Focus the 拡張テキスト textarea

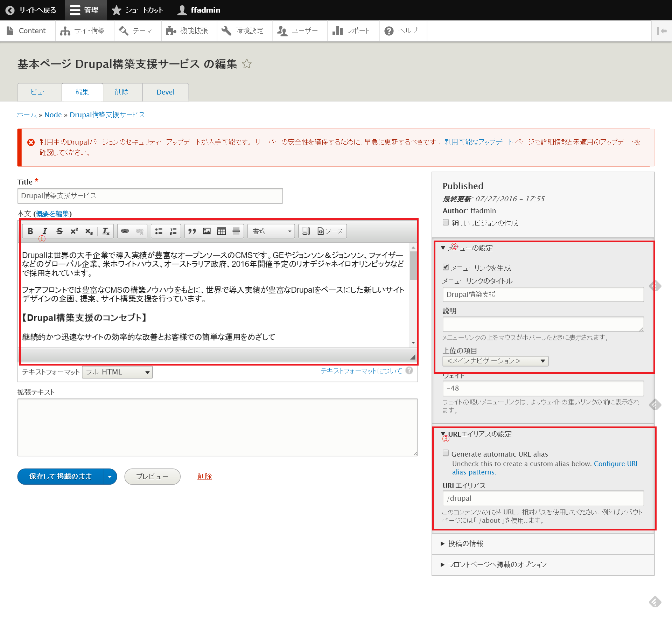(x=217, y=427)
